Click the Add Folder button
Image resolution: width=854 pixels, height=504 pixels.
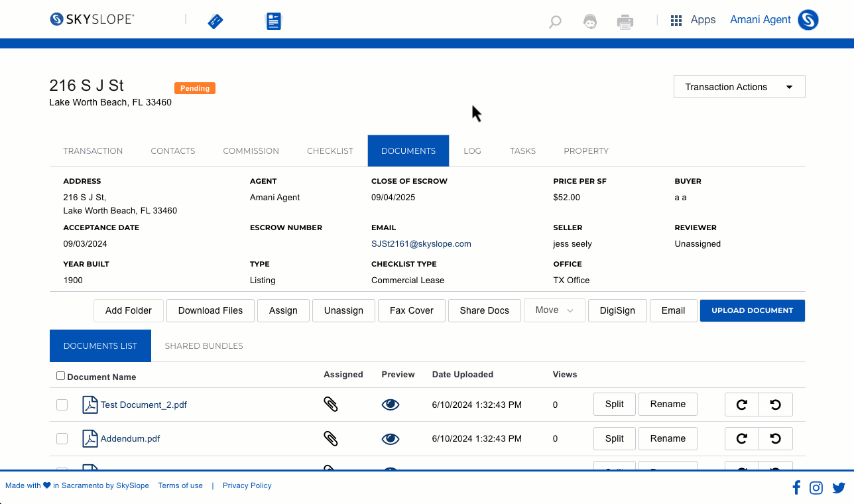(129, 310)
